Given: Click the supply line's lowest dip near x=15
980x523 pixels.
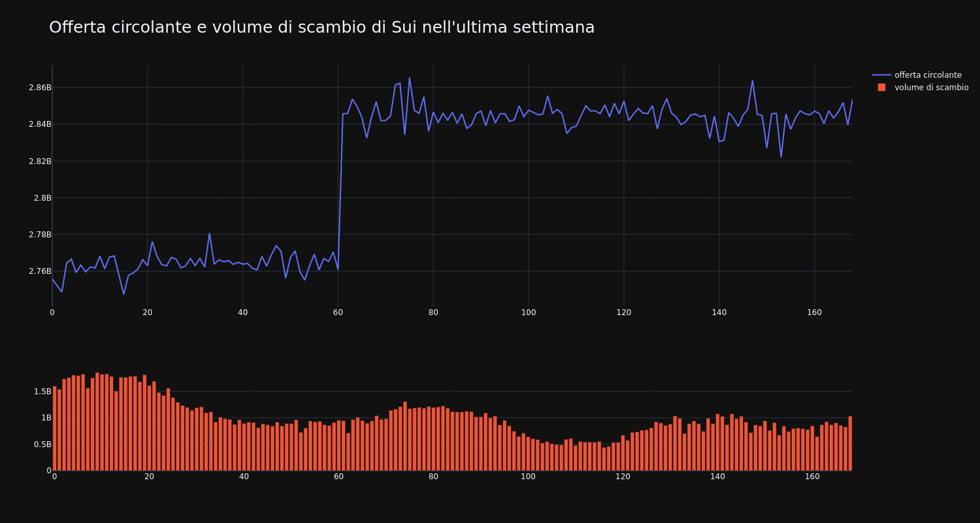Looking at the screenshot, I should coord(123,294).
